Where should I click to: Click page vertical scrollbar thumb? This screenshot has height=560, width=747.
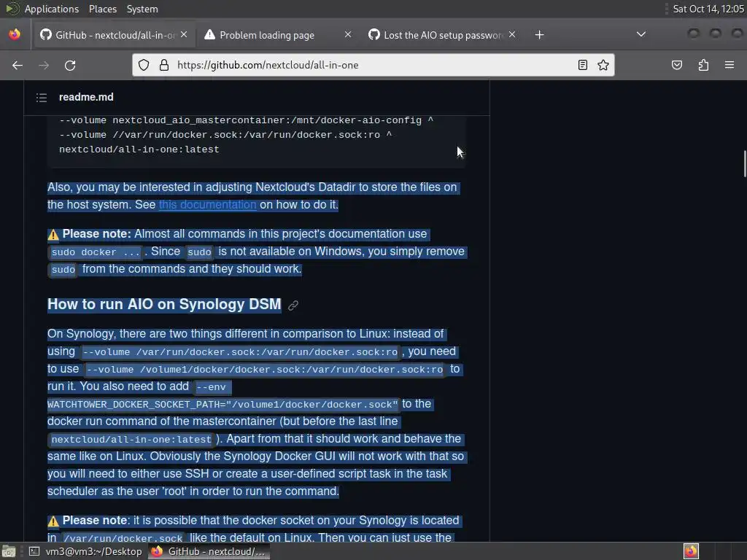(x=744, y=164)
